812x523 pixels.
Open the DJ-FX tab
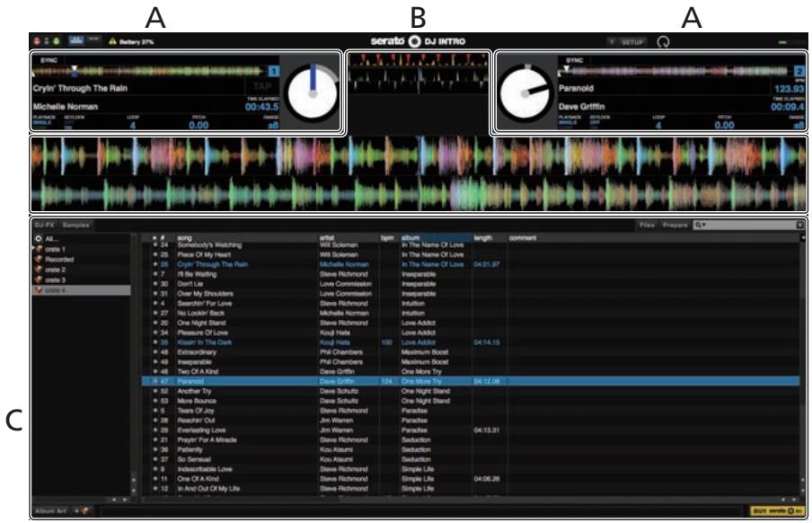[45, 225]
